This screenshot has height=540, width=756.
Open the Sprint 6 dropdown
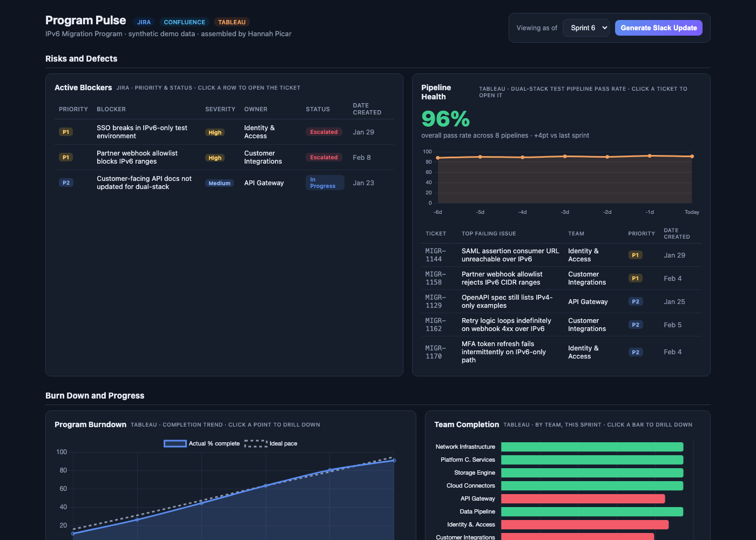coord(586,28)
